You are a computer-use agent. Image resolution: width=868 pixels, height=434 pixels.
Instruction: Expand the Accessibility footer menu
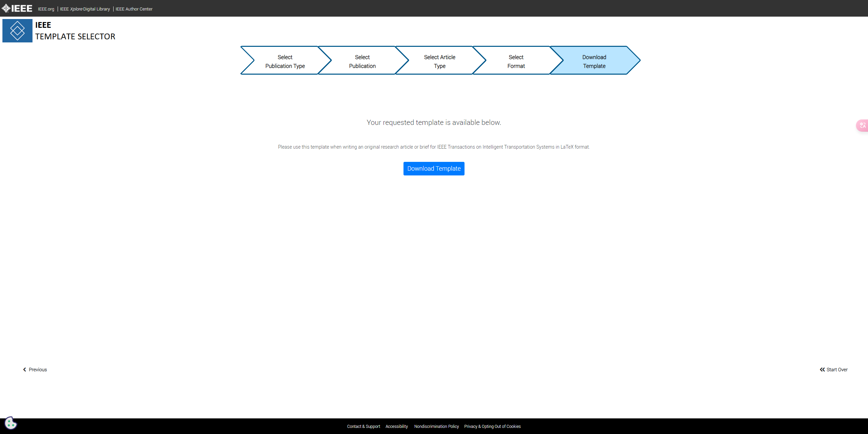397,426
